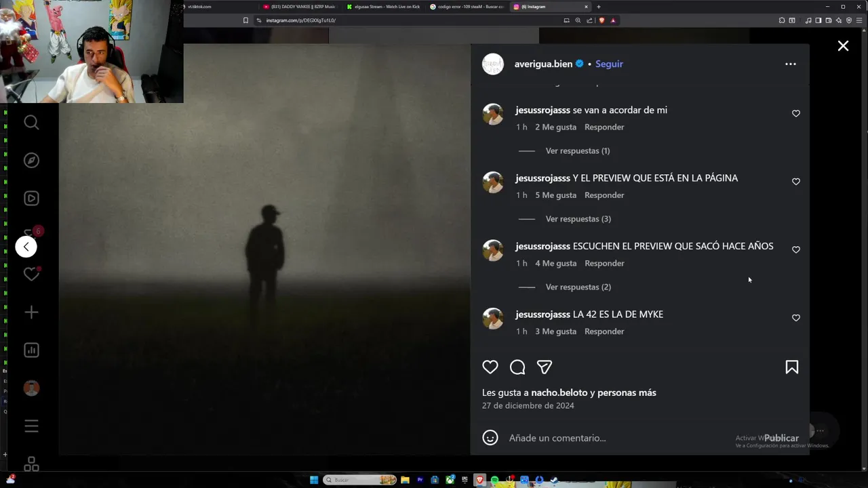Click the post date "27 de diciembre de 2024"
868x488 pixels.
point(528,405)
